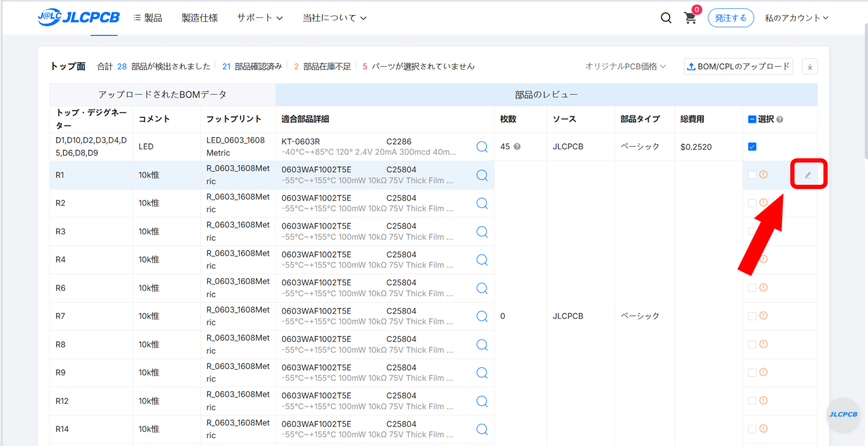The height and width of the screenshot is (446, 868).
Task: Toggle the R8 row selection checkbox
Action: [752, 345]
